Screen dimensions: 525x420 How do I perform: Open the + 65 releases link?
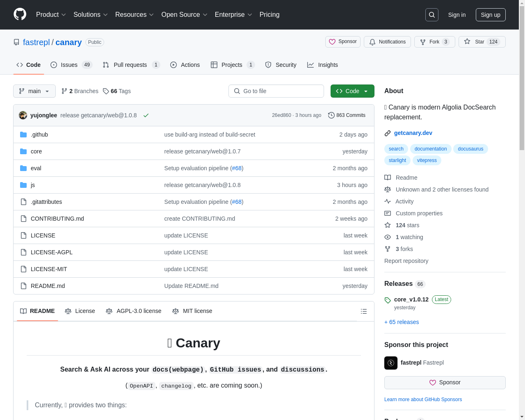tap(402, 322)
